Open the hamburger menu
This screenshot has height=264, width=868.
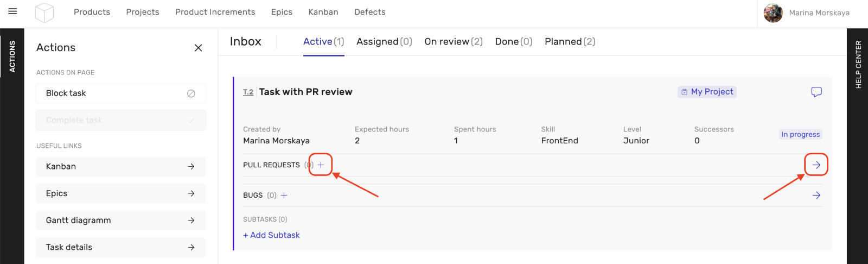tap(12, 11)
